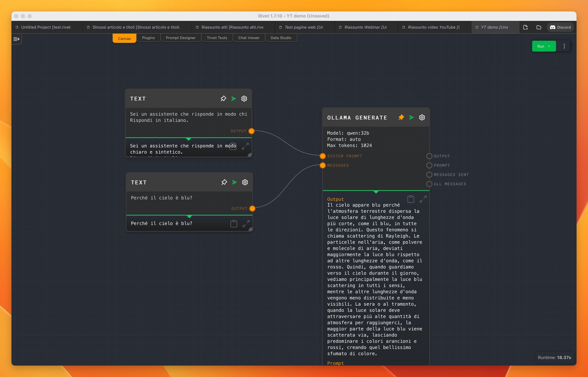Open the Discord link button
588x377 pixels.
560,27
